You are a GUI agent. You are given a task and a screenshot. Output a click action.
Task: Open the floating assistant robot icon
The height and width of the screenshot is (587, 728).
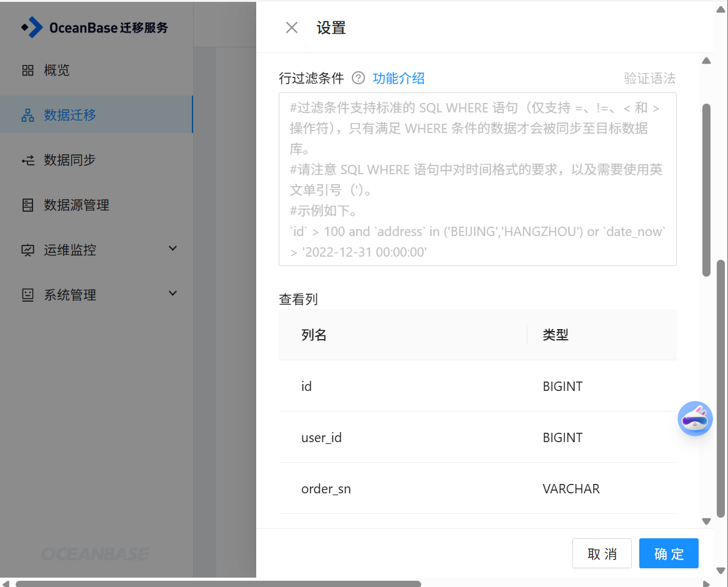click(695, 418)
